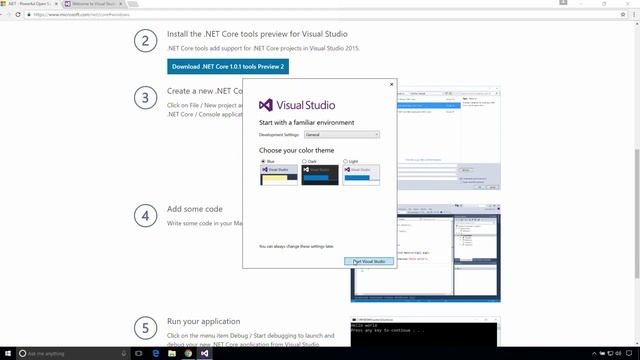Click Download .NET Core 1.0.1 tools Preview 2
This screenshot has width=640, height=360.
tap(228, 67)
